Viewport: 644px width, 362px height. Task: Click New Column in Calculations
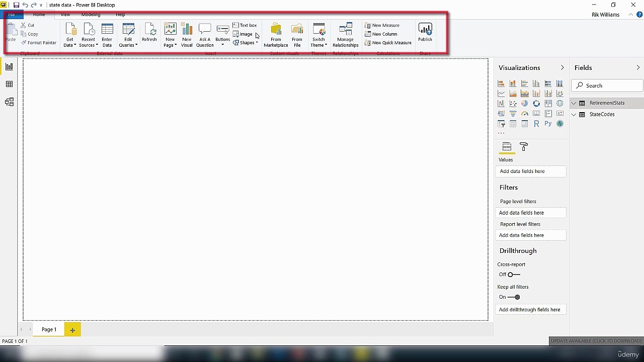click(x=381, y=34)
